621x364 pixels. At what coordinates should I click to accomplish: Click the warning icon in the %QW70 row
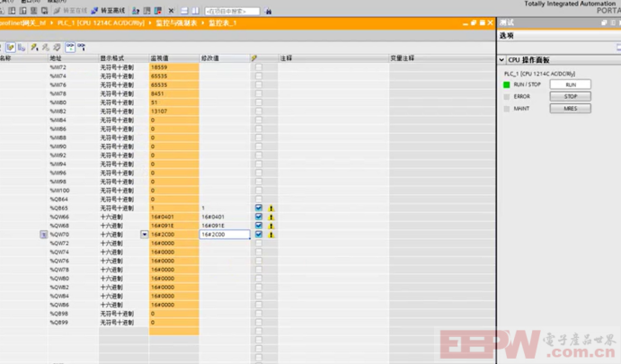(271, 235)
